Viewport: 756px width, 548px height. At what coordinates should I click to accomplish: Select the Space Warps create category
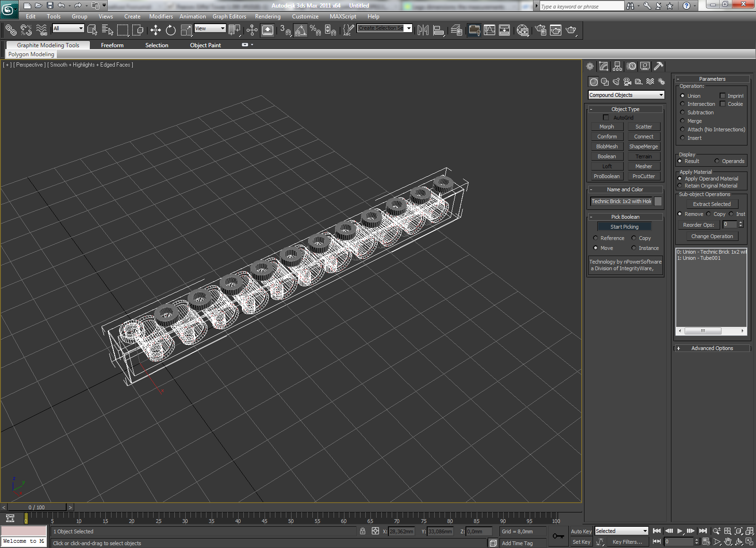(x=650, y=82)
